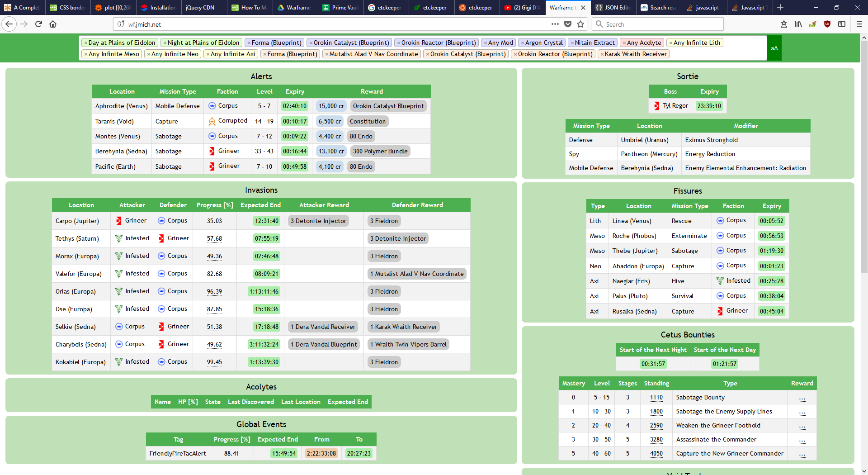
Task: Click '1 Dera Vandal Blueprint' attacker reward
Action: 324,345
